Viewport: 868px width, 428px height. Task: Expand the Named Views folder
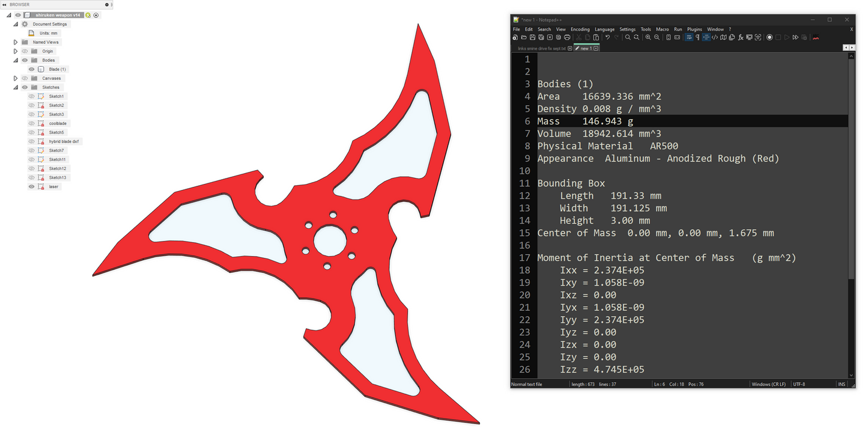(16, 42)
